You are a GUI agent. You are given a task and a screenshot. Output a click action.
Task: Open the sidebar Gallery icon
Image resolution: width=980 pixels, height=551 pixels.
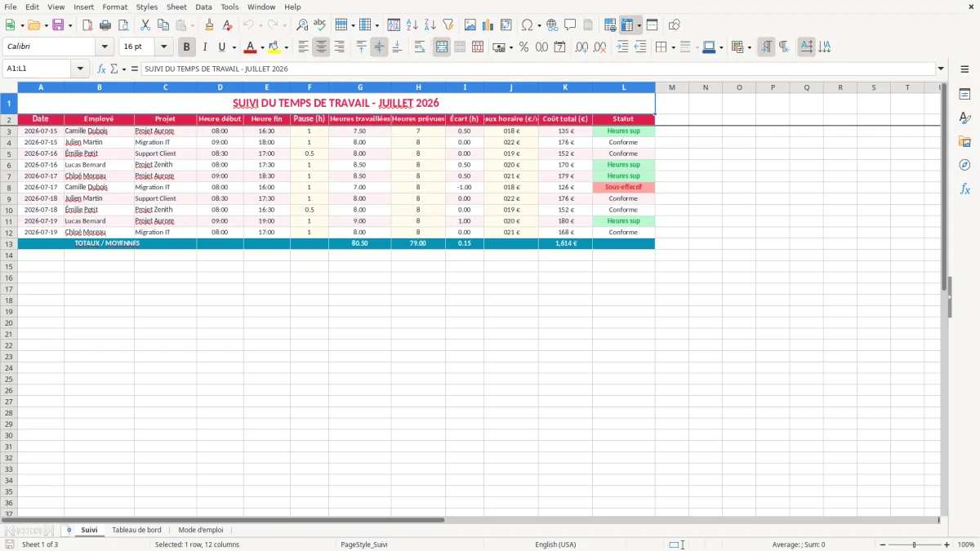pos(964,141)
